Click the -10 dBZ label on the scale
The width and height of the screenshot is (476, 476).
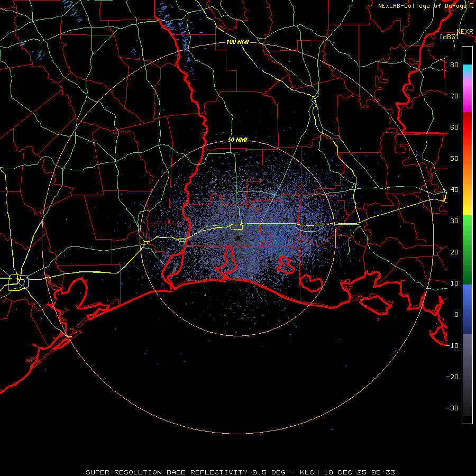(x=452, y=346)
